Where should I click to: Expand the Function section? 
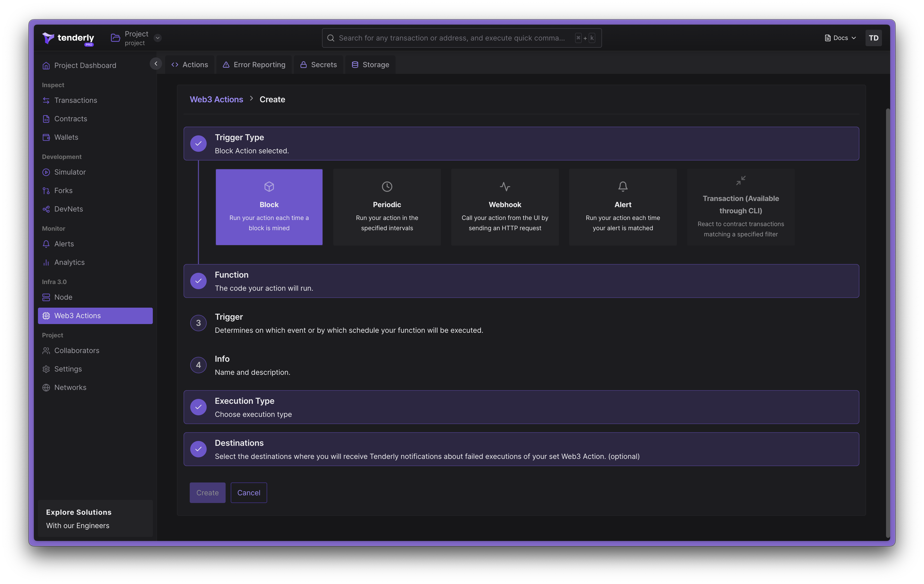pos(521,281)
